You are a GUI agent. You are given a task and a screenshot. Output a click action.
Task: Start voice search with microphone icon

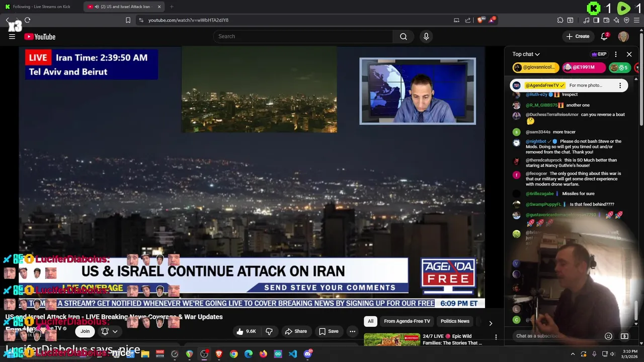point(426,36)
